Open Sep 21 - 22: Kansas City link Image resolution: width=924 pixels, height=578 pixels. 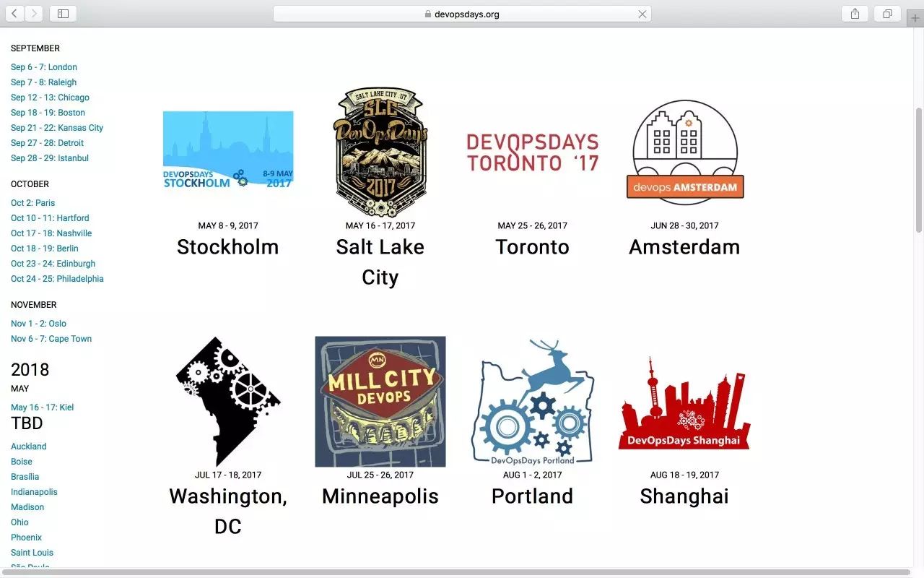pyautogui.click(x=57, y=128)
